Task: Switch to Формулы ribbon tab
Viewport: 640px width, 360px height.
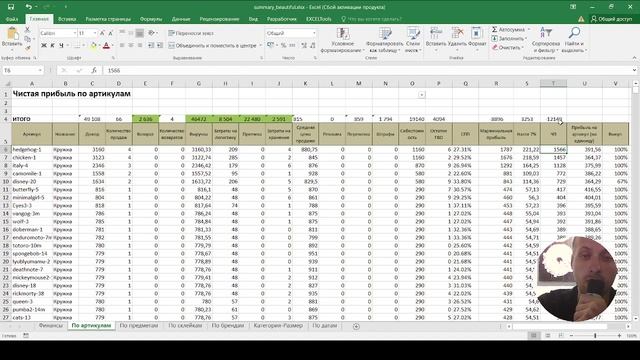Action: point(151,19)
